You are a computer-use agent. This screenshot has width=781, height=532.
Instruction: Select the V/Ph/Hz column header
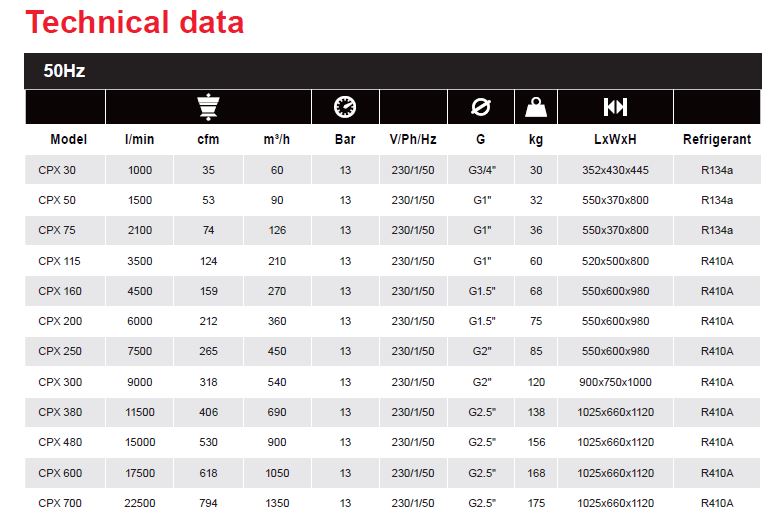point(413,139)
